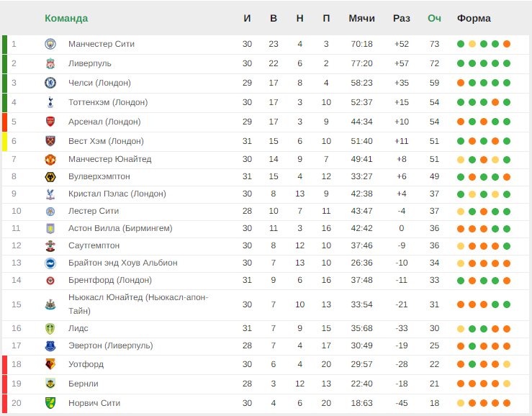Click the Manchester United club crest
The width and height of the screenshot is (532, 416).
click(50, 160)
